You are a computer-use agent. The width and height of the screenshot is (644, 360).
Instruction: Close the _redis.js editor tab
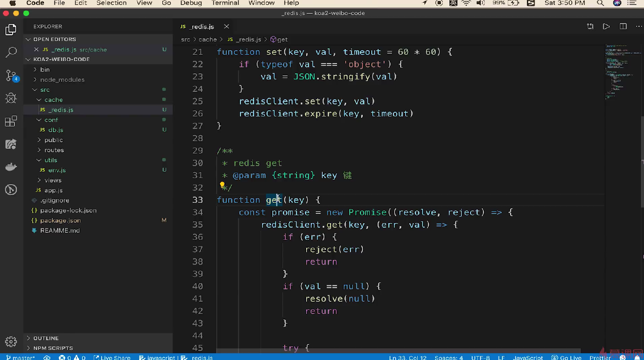coord(227,27)
